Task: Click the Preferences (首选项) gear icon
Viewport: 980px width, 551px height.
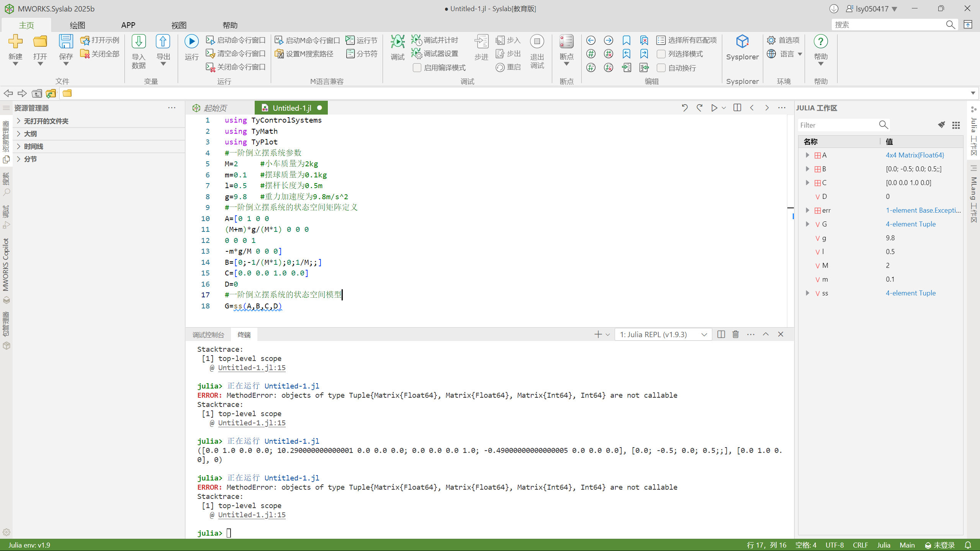Action: tap(771, 40)
